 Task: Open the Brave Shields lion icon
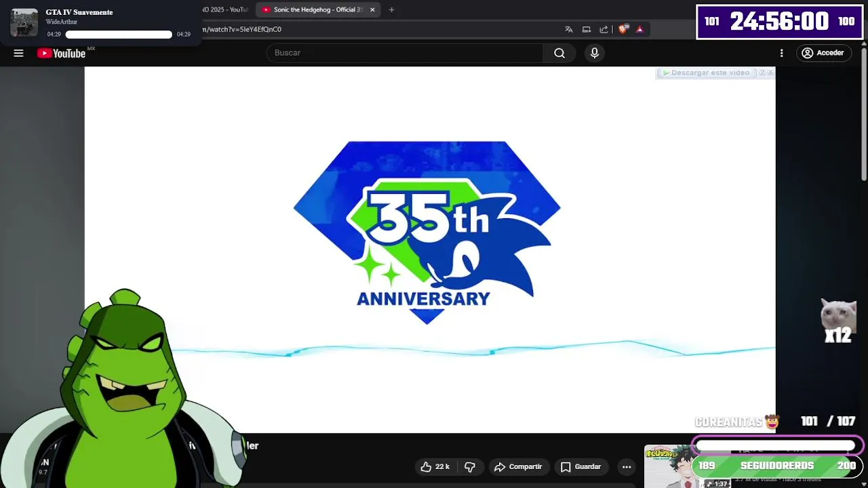coord(623,29)
